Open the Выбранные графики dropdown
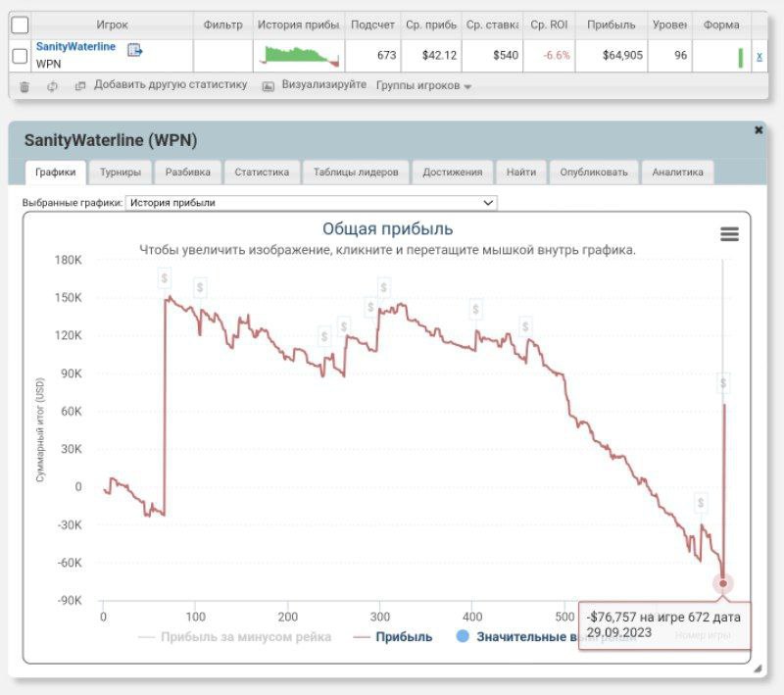The height and width of the screenshot is (695, 784). pyautogui.click(x=312, y=203)
